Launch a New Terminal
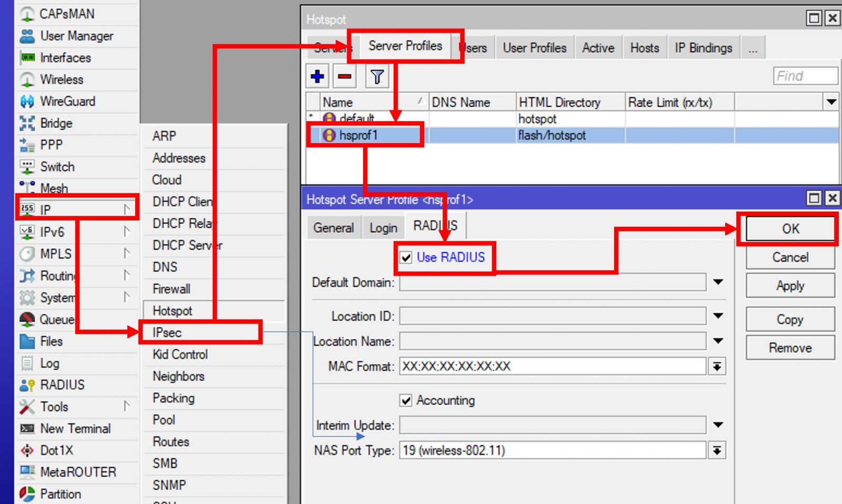Viewport: 842px width, 504px height. click(76, 428)
